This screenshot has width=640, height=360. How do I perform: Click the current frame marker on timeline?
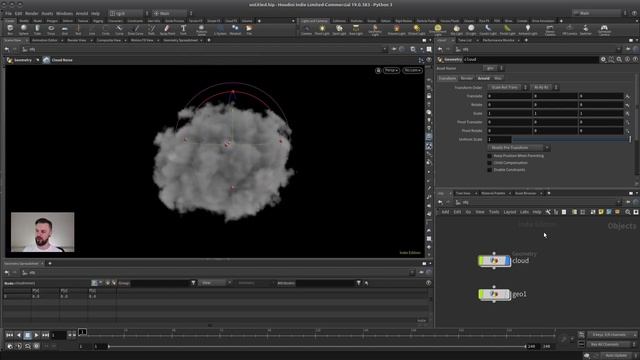(x=82, y=332)
